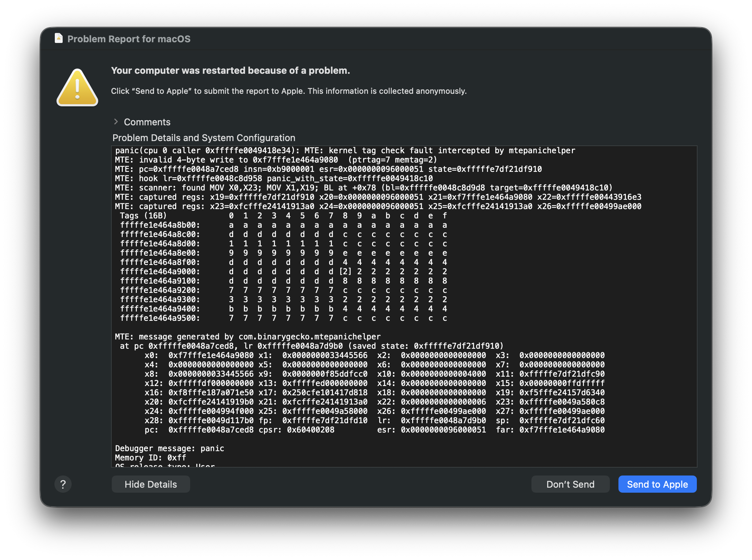752x560 pixels.
Task: Click the "Tags (16B)" header row
Action: pyautogui.click(x=283, y=216)
